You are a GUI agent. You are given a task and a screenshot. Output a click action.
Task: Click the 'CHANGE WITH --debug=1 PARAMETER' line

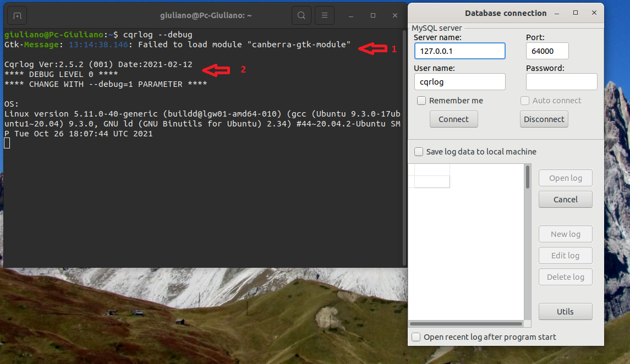106,84
